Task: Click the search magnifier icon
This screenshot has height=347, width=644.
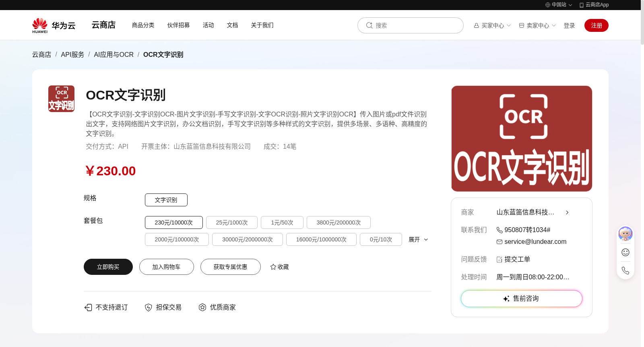Action: [x=369, y=25]
